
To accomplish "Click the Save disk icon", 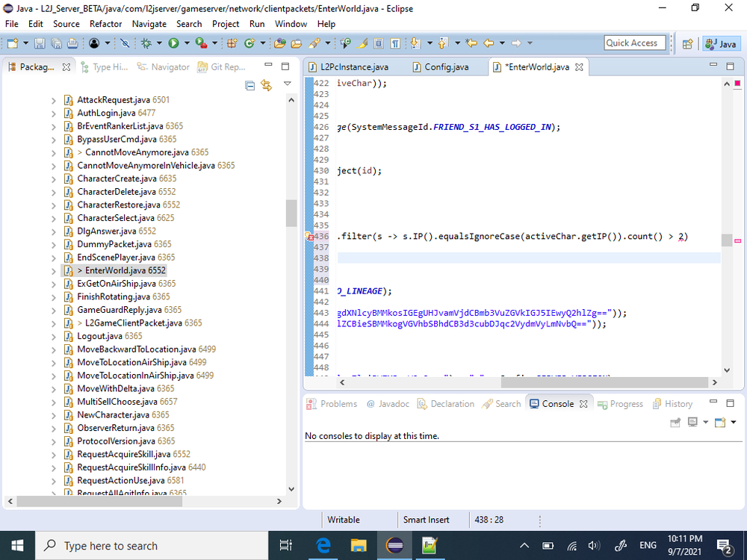I will (x=38, y=43).
